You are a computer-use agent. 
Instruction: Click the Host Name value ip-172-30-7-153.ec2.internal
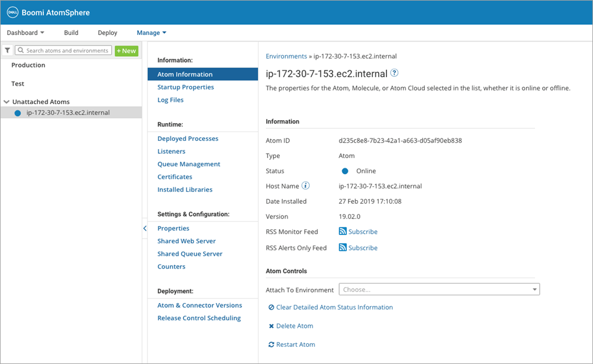pos(380,186)
